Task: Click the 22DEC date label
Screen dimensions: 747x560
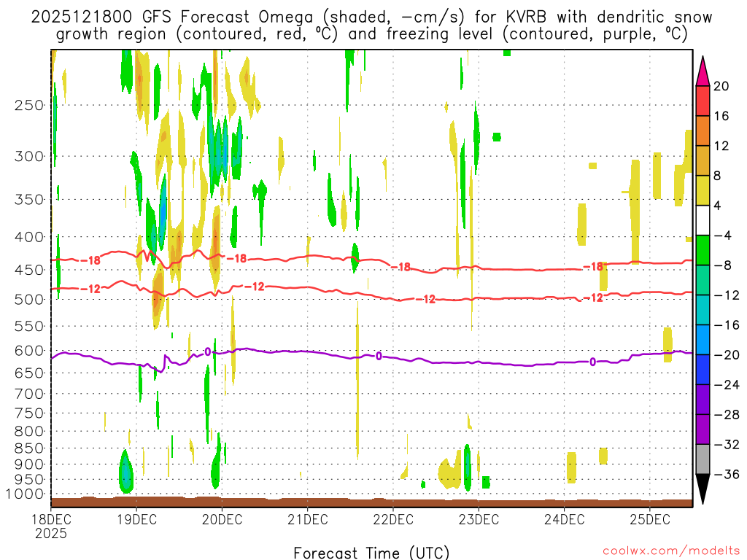Action: [x=393, y=519]
